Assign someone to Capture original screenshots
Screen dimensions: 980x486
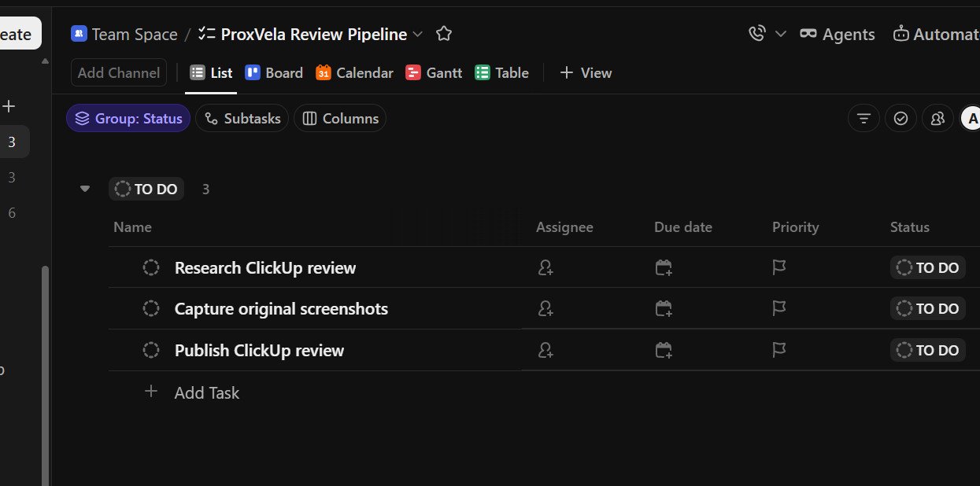click(x=545, y=308)
